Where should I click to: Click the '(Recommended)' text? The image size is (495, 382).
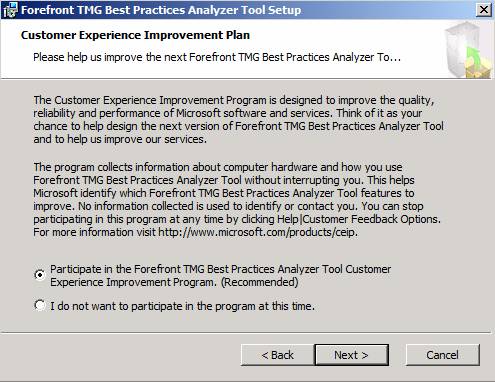click(x=260, y=282)
